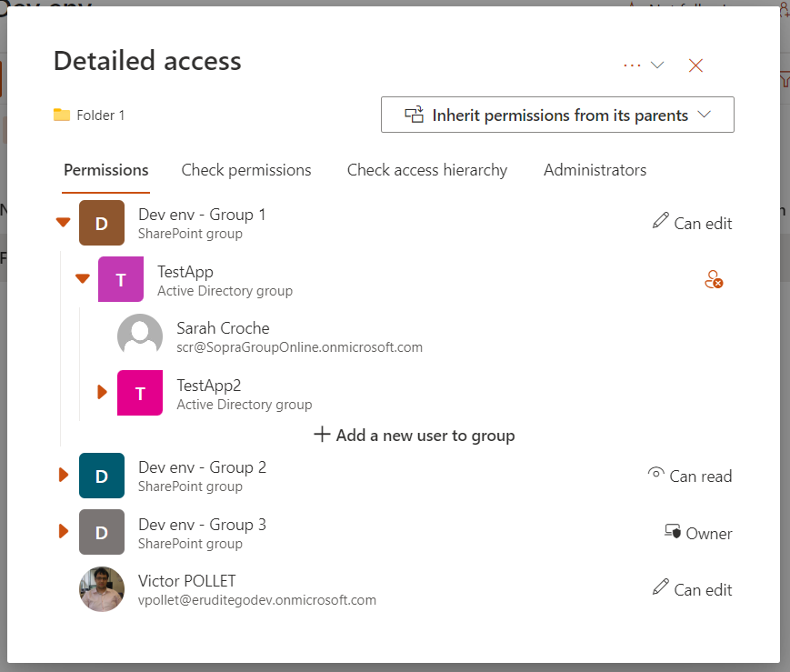Collapse the TestApp Active Directory group

(x=83, y=279)
